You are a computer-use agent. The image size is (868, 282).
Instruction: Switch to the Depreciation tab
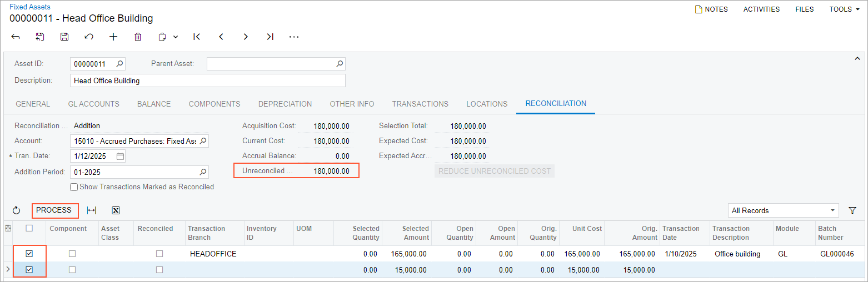(x=285, y=104)
